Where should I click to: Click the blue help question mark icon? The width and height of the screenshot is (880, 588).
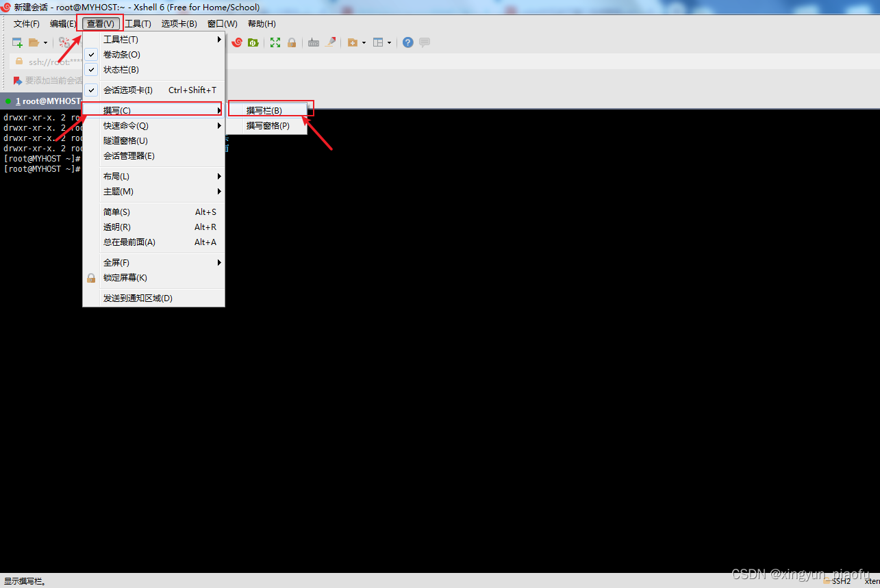click(x=408, y=42)
